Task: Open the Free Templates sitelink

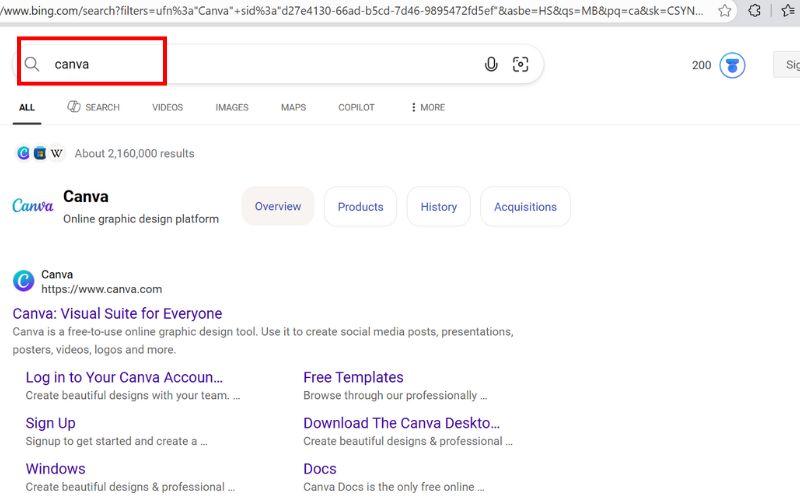Action: point(353,377)
